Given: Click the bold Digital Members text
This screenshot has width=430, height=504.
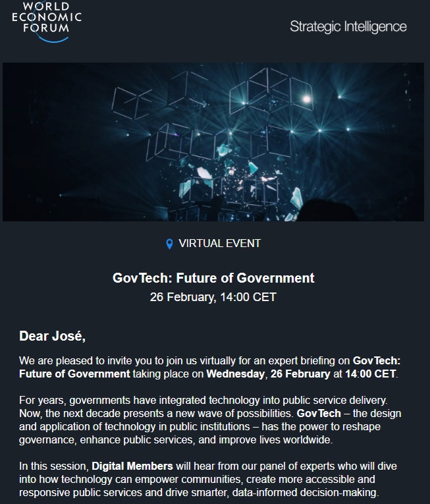Looking at the screenshot, I should coord(130,466).
